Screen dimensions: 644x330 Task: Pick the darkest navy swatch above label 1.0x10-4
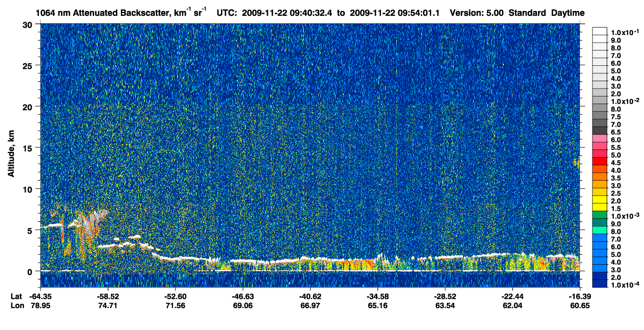pos(600,283)
